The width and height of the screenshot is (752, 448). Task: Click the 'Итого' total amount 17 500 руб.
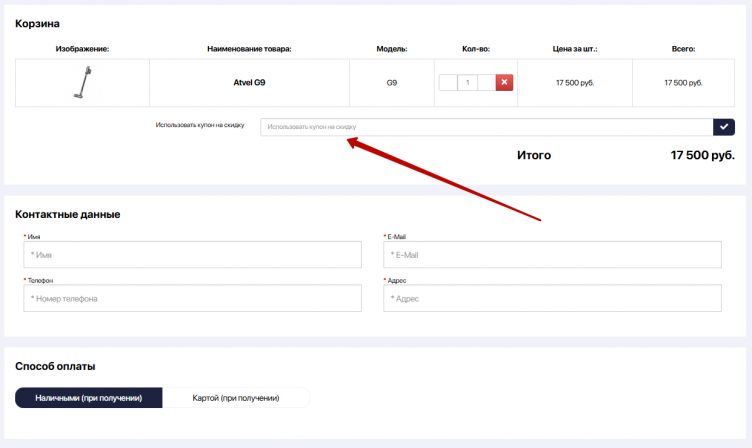tap(702, 155)
